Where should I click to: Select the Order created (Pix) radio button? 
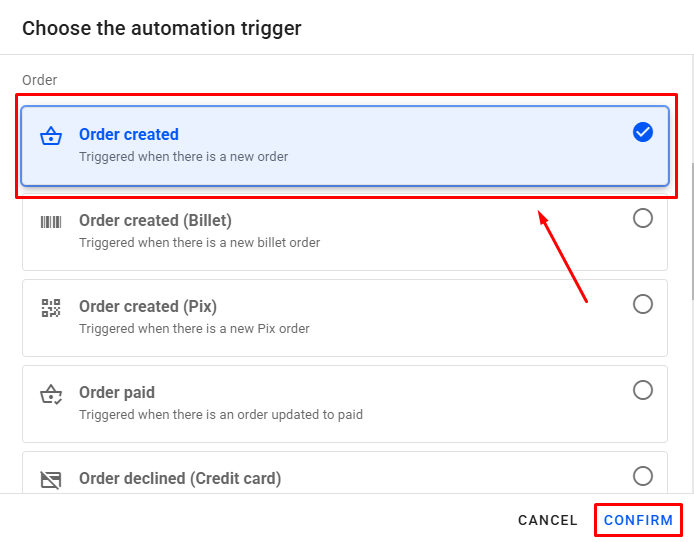pos(643,304)
